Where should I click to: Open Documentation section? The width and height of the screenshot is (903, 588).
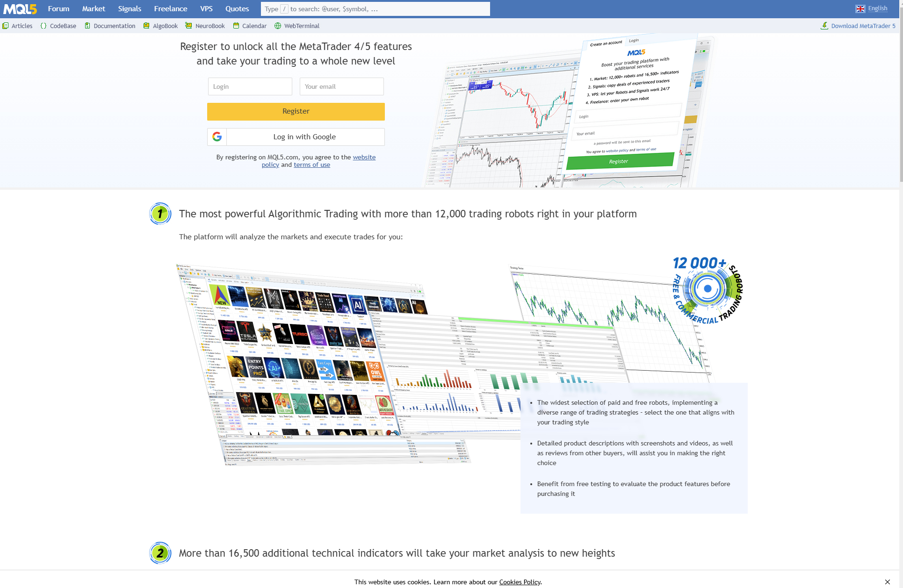116,25
